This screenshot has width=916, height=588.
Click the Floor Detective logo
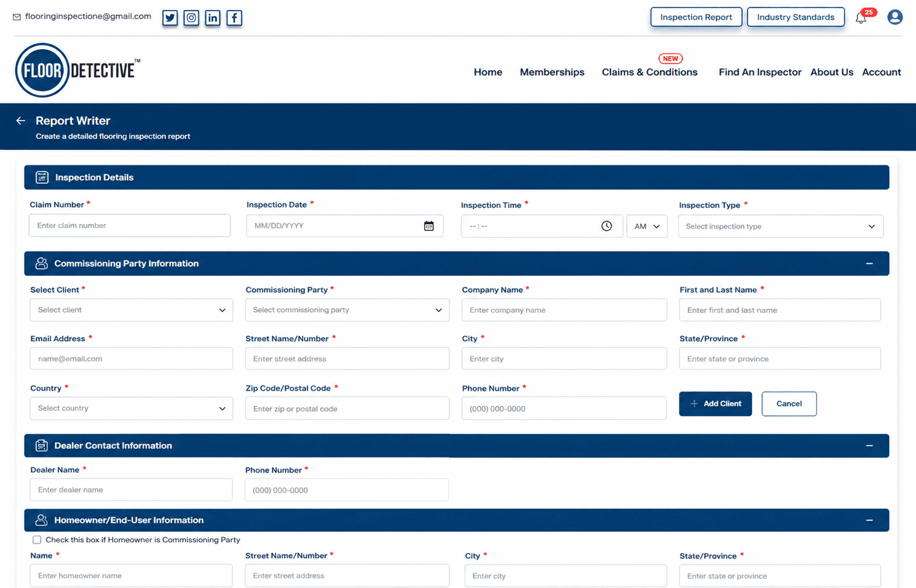(78, 70)
